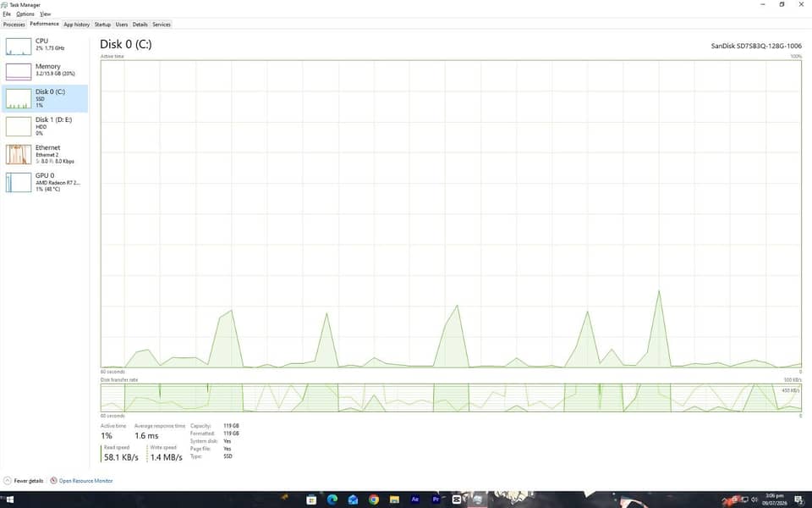Image resolution: width=812 pixels, height=508 pixels.
Task: Select the CPU graph thumbnail in sidebar
Action: pos(19,47)
